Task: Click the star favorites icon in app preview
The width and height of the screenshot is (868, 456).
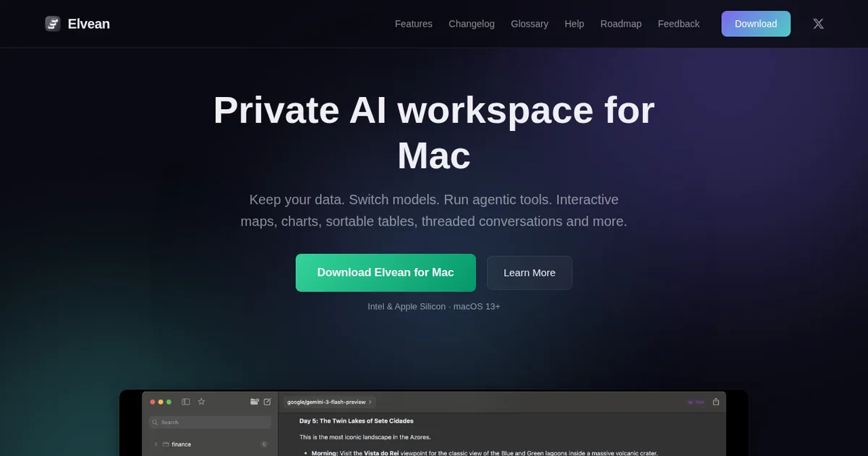Action: pyautogui.click(x=202, y=402)
